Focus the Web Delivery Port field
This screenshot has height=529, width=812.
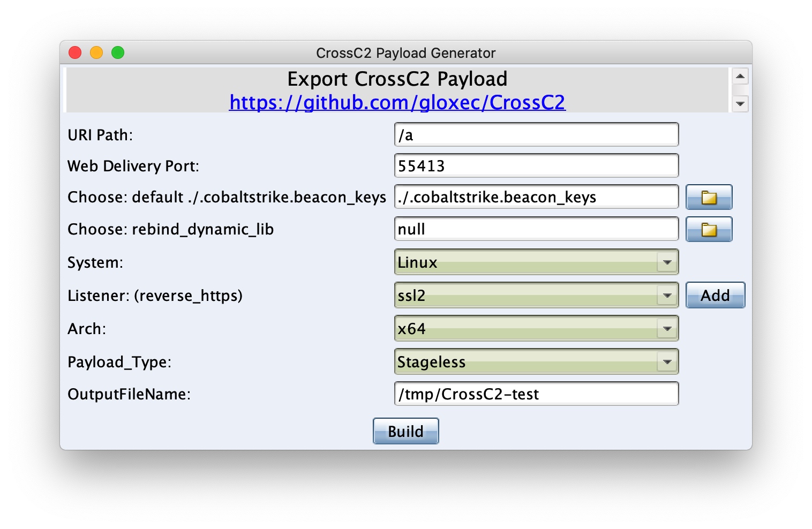536,165
